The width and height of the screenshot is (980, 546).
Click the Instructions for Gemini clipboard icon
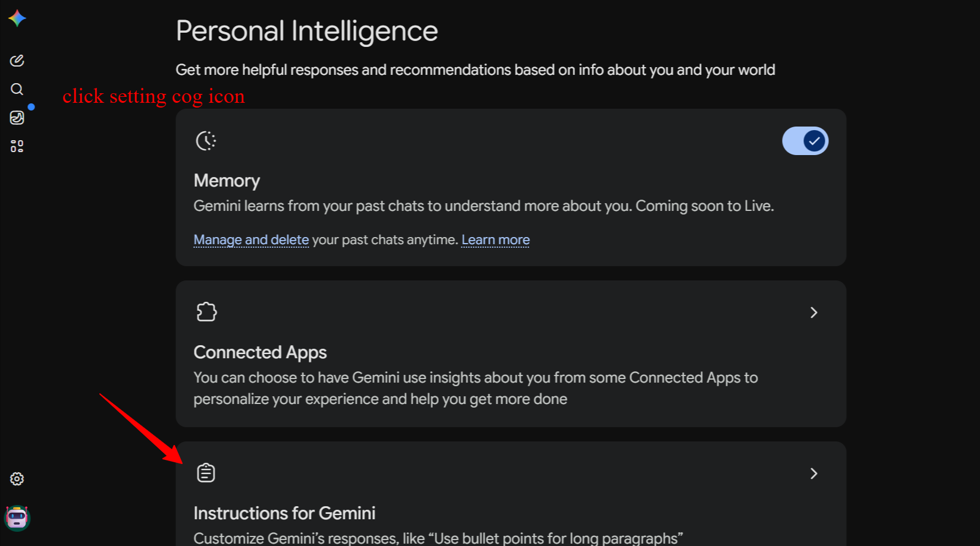pyautogui.click(x=206, y=473)
